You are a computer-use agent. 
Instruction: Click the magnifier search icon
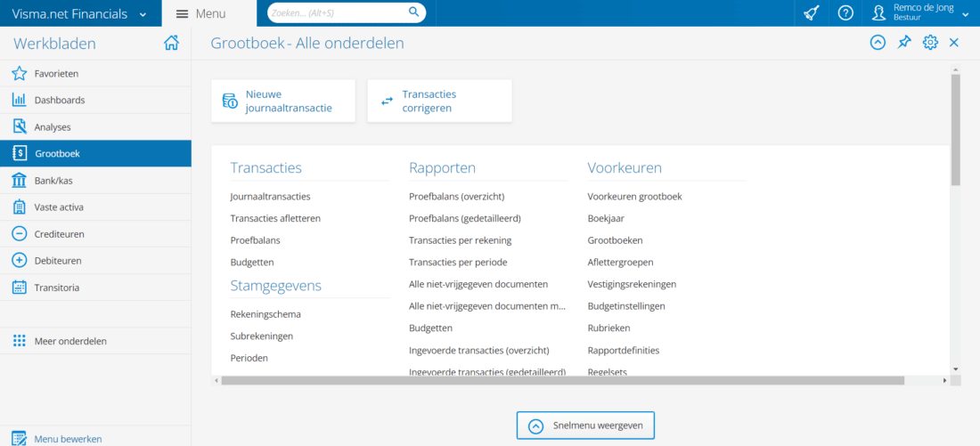pyautogui.click(x=413, y=12)
